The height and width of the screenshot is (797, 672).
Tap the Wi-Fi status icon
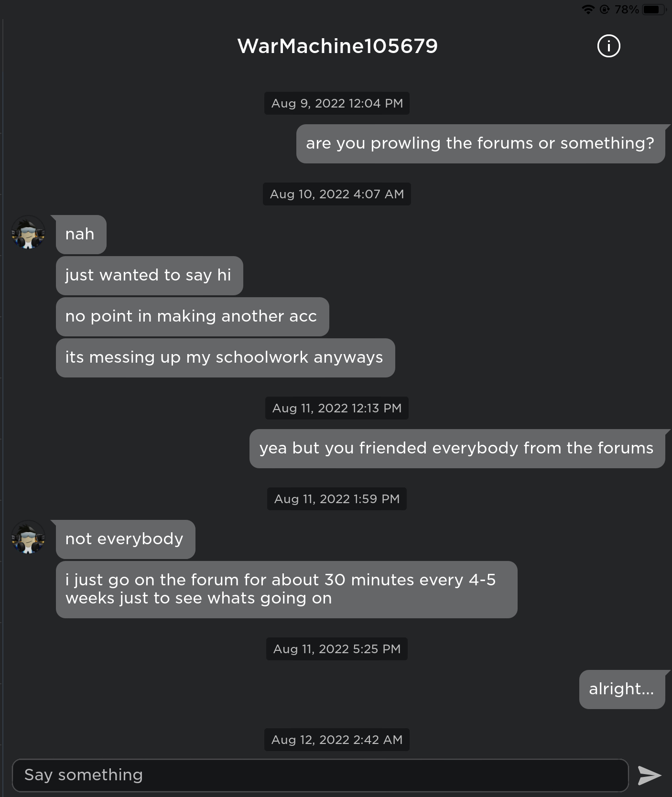tap(588, 10)
